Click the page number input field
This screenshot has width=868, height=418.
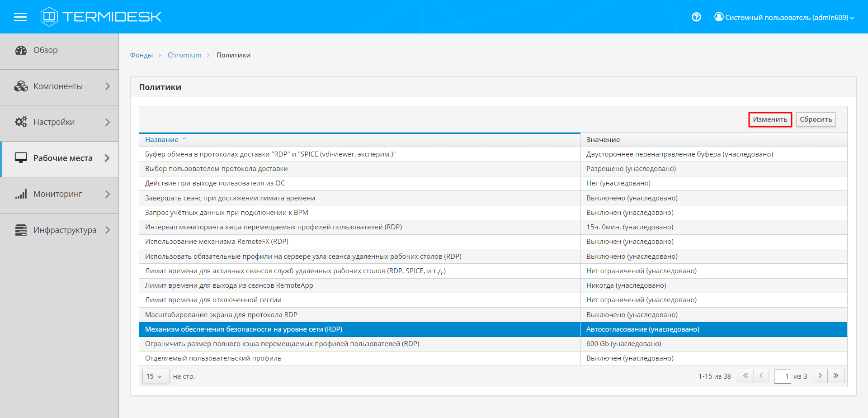(782, 376)
